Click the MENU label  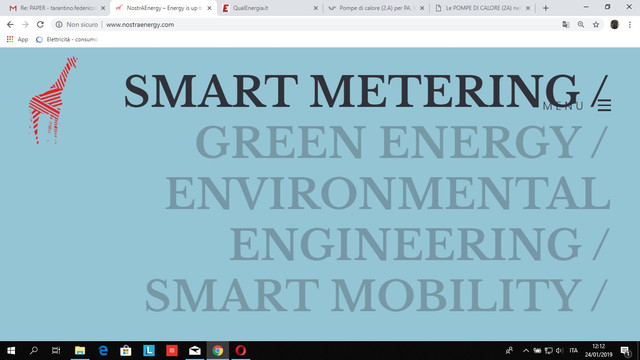point(563,106)
